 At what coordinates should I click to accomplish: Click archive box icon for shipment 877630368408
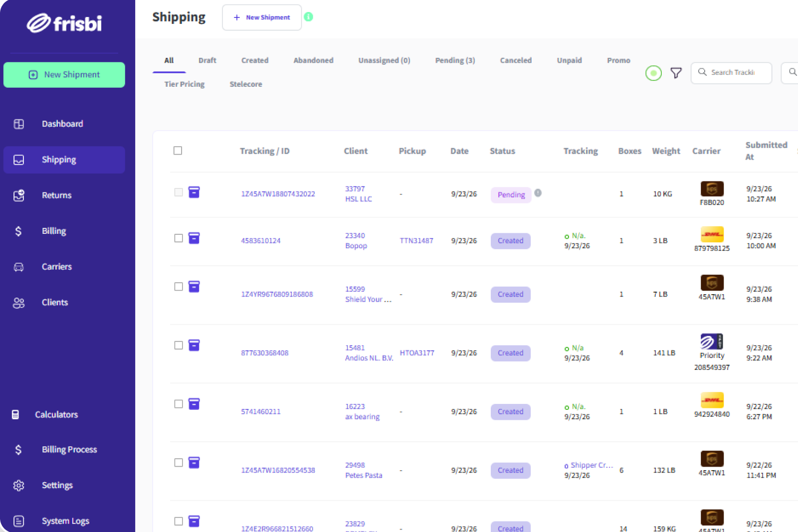tap(194, 346)
